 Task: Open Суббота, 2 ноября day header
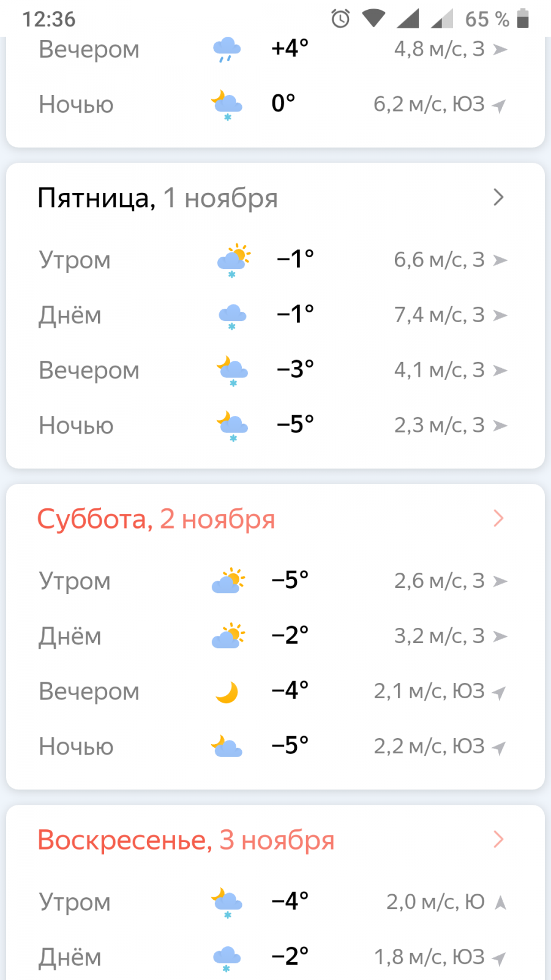(x=156, y=519)
